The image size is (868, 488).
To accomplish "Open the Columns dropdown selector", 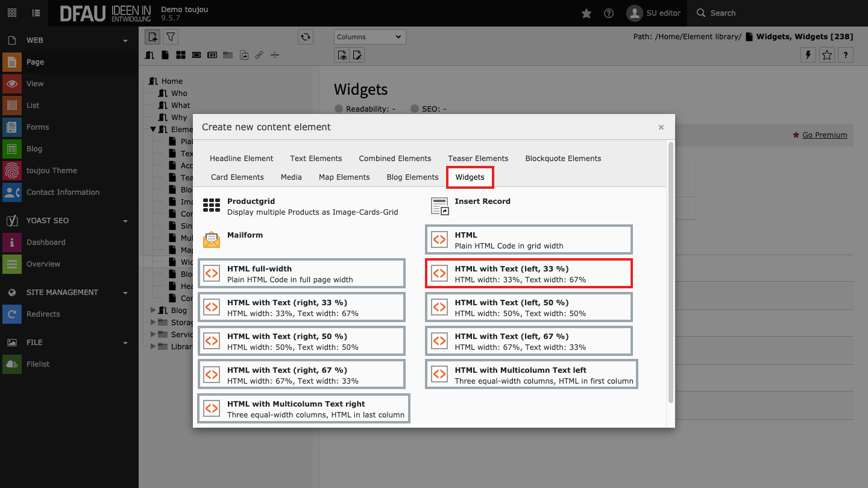I will [370, 37].
